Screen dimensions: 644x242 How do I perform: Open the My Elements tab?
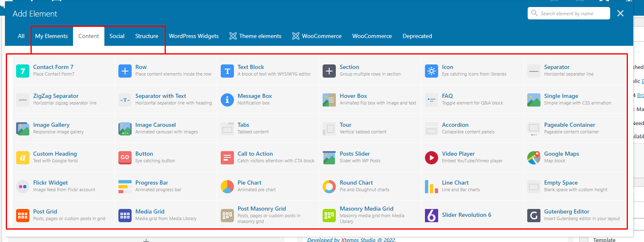[x=52, y=36]
